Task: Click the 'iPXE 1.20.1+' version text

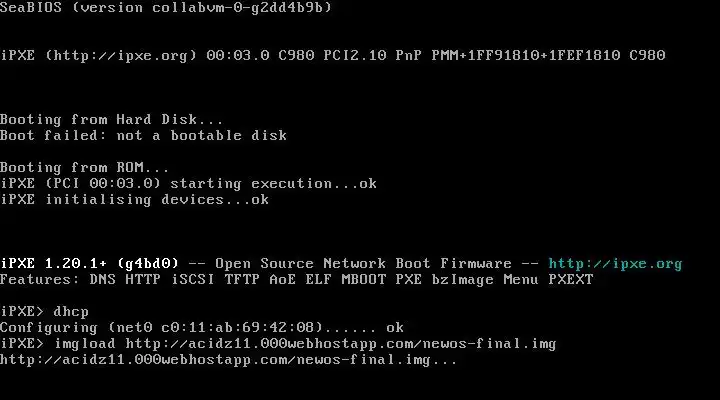Action: coord(53,264)
